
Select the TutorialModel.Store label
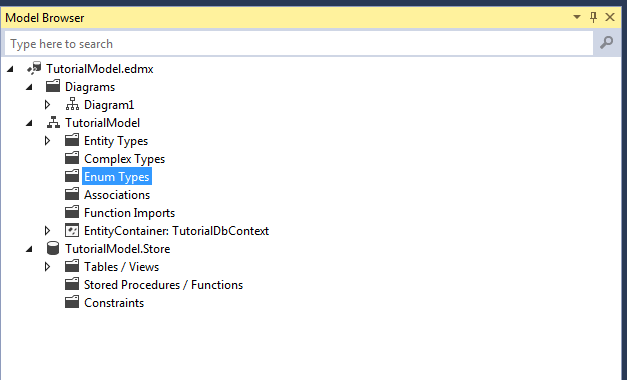click(x=118, y=249)
